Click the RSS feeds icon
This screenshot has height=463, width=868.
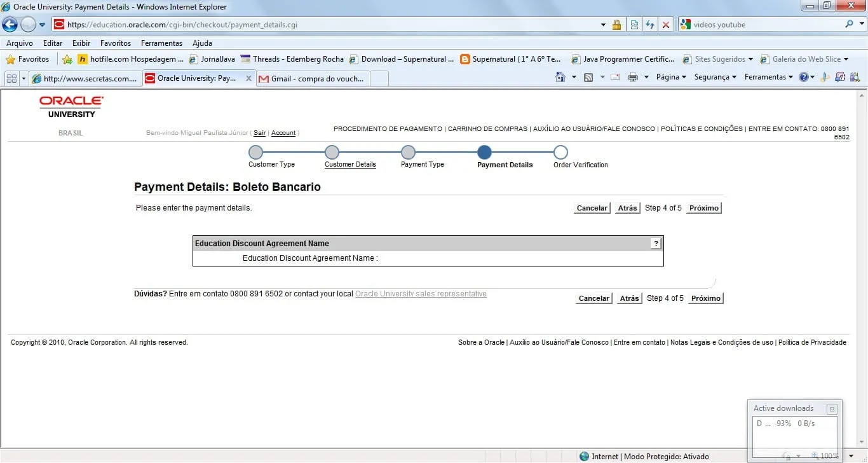tap(588, 77)
